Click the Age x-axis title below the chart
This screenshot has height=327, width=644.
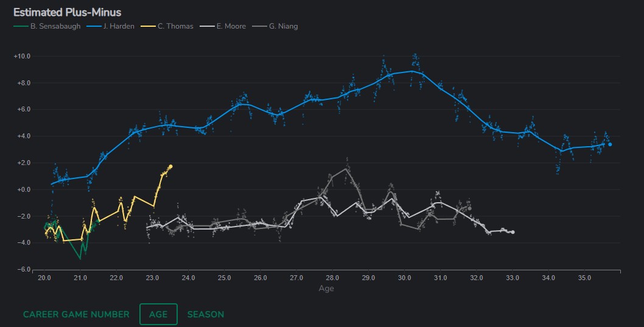click(x=326, y=289)
